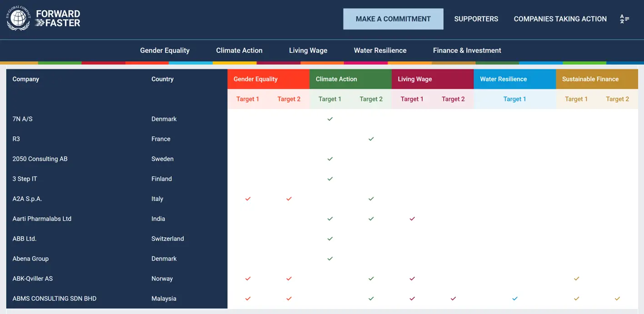644x314 pixels.
Task: Click the Company column header
Action: click(26, 79)
